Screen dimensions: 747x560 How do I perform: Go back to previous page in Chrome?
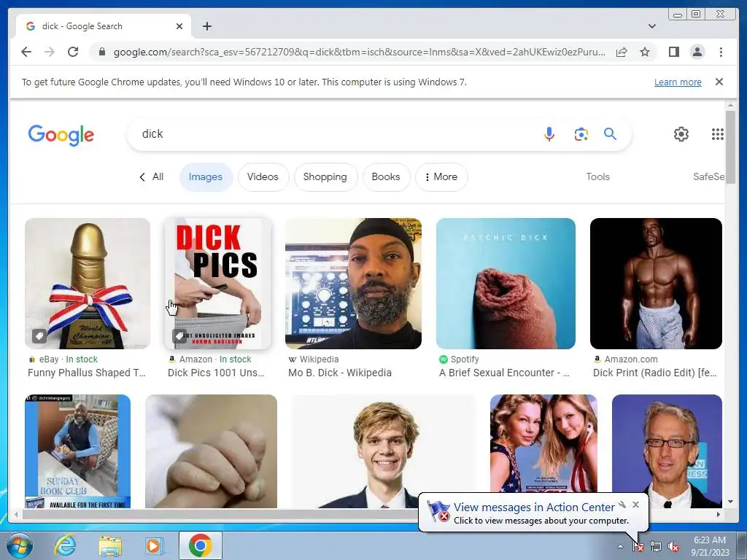[26, 52]
